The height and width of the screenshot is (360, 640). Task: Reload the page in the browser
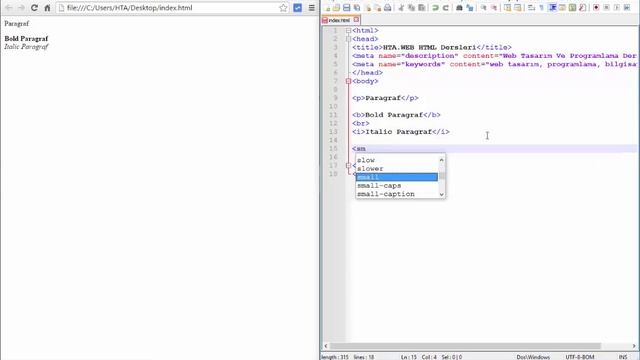[34, 8]
